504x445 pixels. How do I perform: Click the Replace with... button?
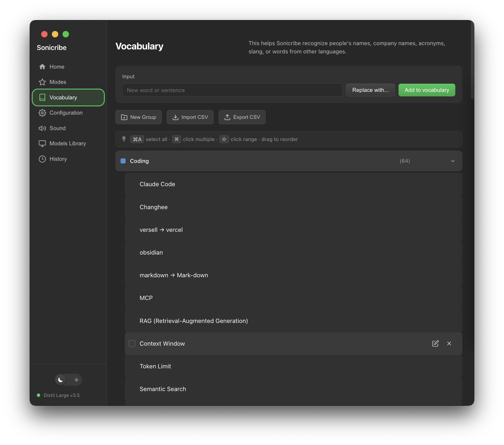(x=370, y=90)
